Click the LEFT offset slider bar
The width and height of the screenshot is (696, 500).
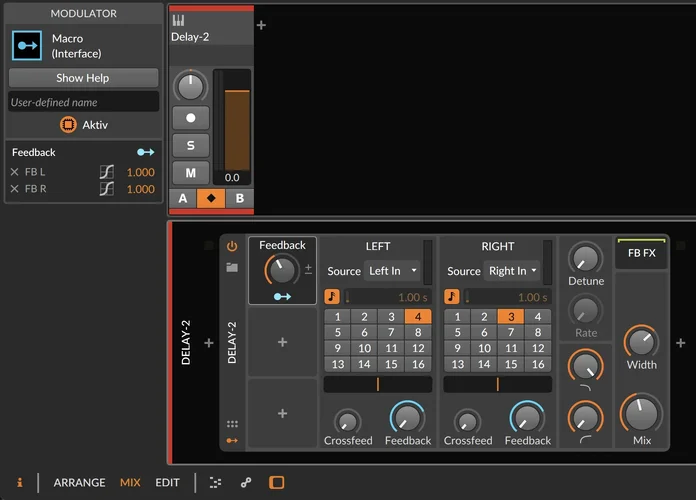coord(378,384)
